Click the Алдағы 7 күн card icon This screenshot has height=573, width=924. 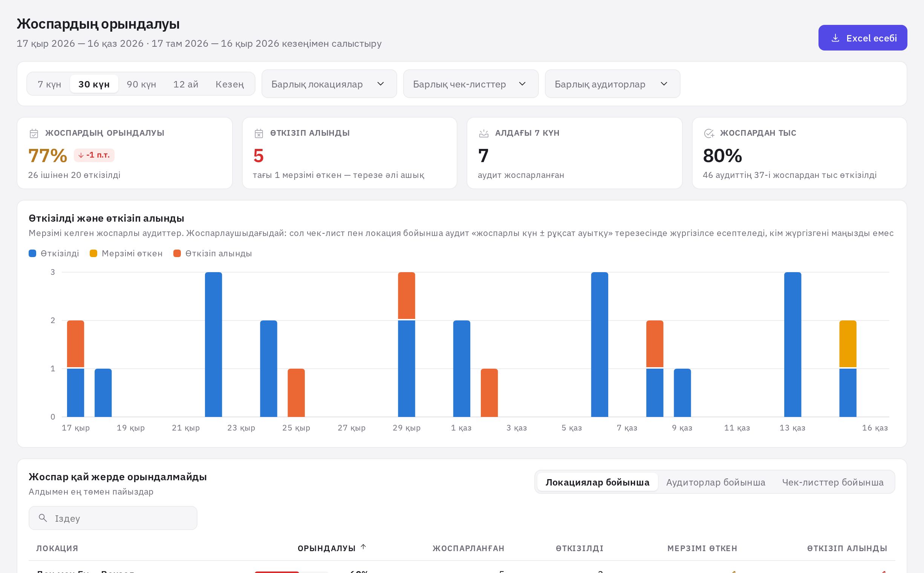coord(484,133)
